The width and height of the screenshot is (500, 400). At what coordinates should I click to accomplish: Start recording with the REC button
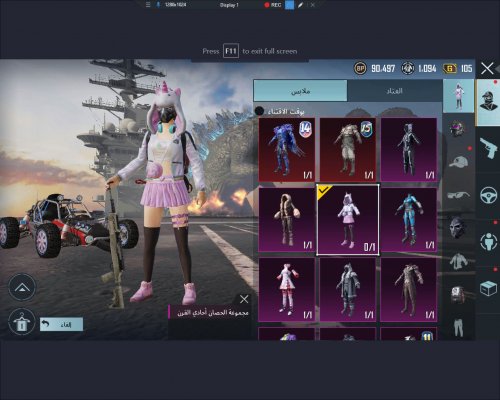(273, 5)
